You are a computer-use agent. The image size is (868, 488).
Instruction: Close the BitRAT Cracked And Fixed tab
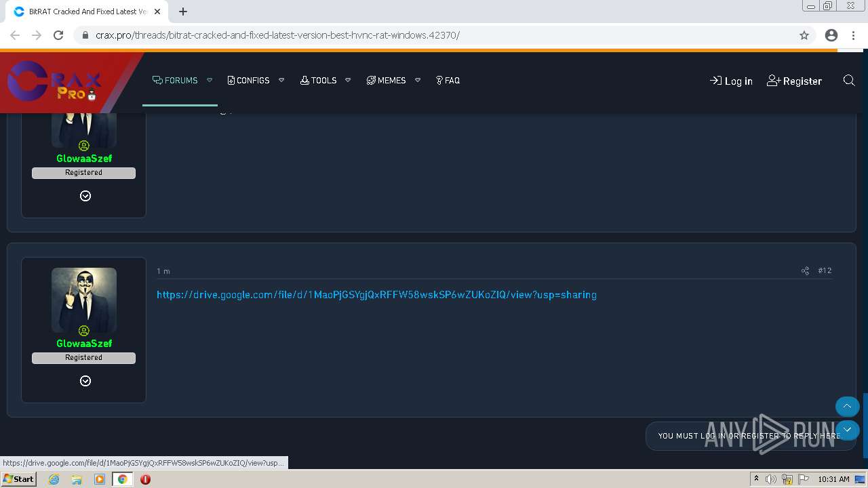point(157,12)
